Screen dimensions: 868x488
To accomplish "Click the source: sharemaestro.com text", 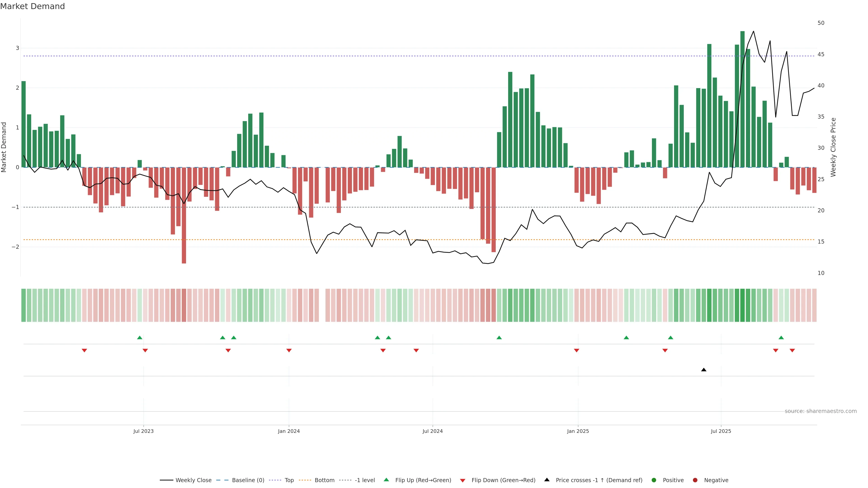I will point(821,411).
